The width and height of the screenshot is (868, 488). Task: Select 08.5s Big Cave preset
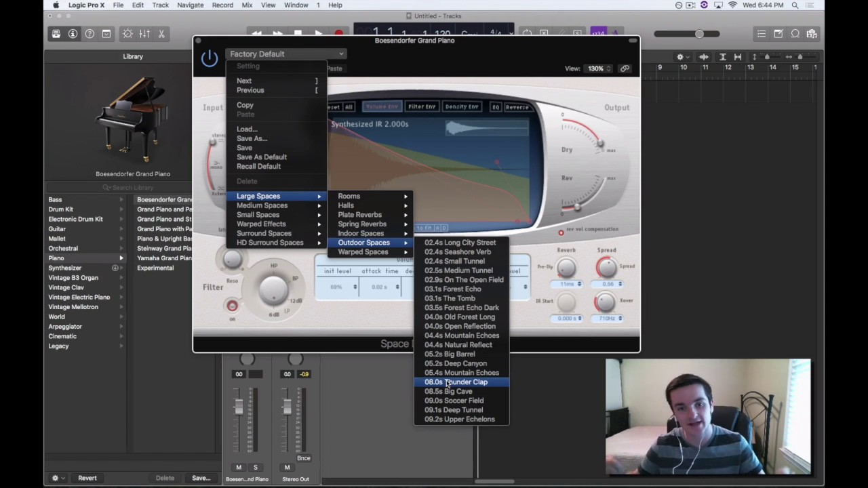tap(461, 392)
